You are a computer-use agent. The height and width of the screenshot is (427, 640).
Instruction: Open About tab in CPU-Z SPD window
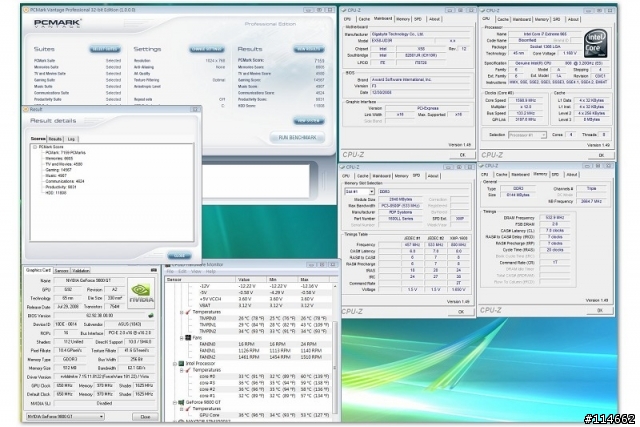(433, 176)
